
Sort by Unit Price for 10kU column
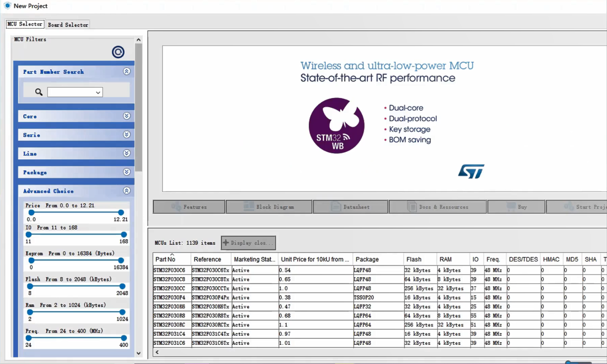[315, 259]
